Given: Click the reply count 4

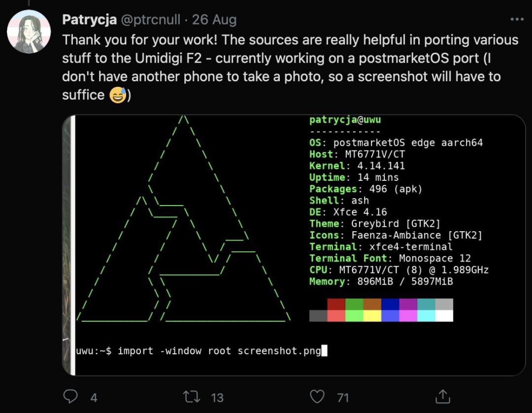Looking at the screenshot, I should [94, 397].
